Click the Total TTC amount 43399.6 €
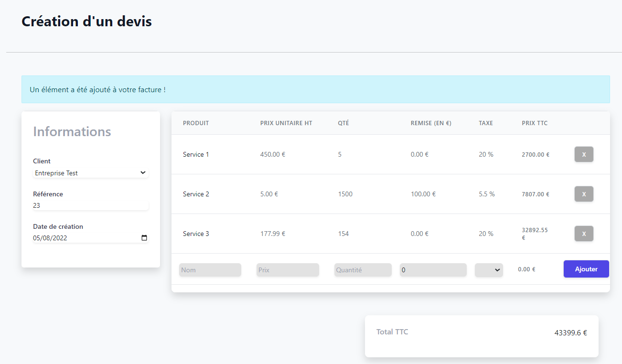 coord(570,332)
